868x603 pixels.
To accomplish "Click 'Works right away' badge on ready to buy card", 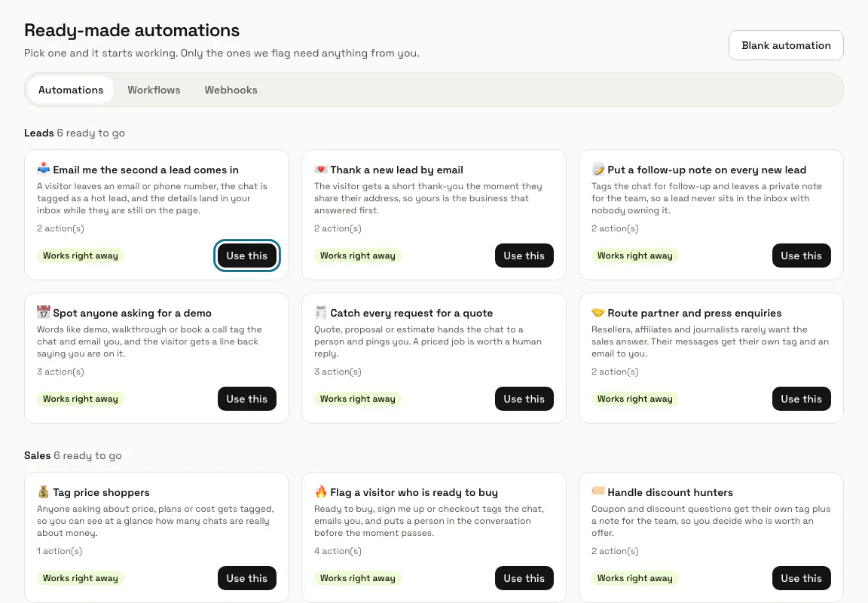I will pyautogui.click(x=358, y=578).
